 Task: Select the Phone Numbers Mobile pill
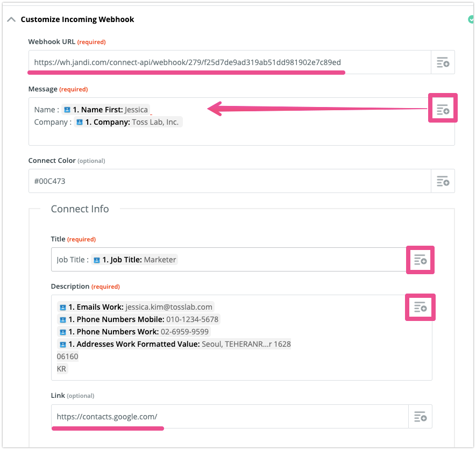point(138,319)
